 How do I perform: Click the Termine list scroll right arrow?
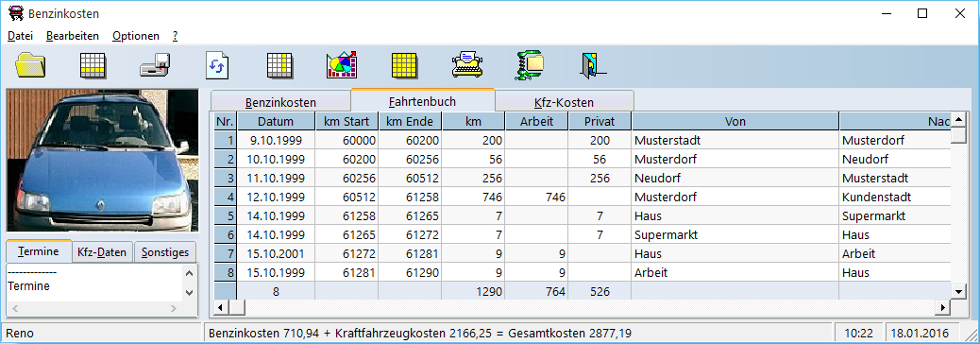[175, 308]
